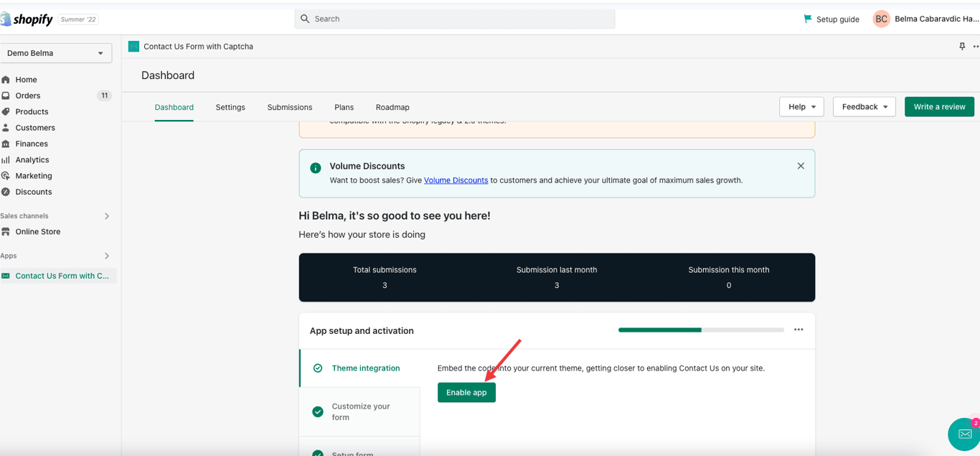The image size is (980, 456).
Task: Click the Volume Discounts info icon
Action: 315,167
